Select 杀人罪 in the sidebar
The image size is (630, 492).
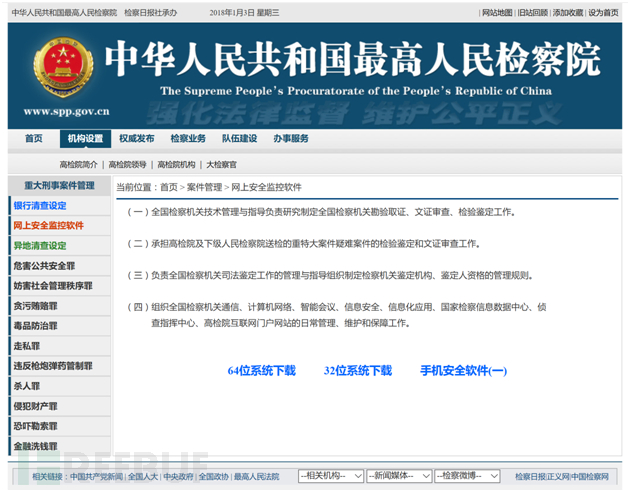[27, 386]
